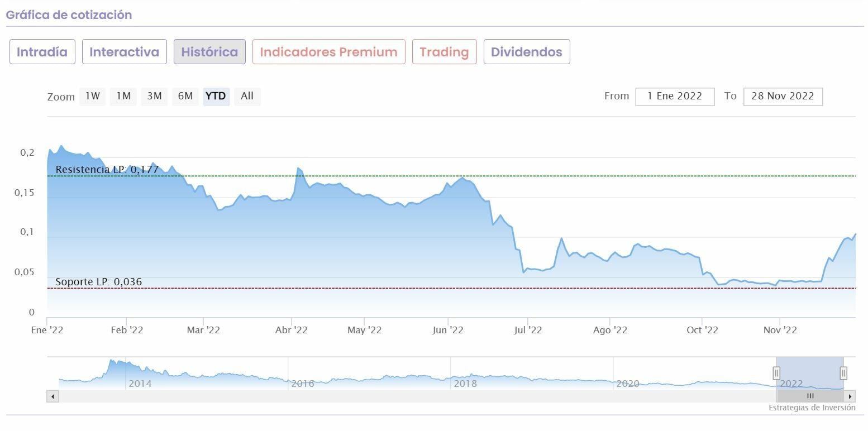This screenshot has width=868, height=431.
Task: Set zoom range to 1M
Action: point(123,96)
